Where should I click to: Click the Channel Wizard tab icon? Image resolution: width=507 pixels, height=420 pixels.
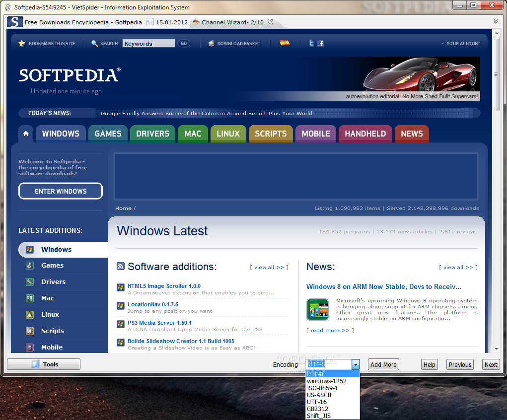coord(196,22)
